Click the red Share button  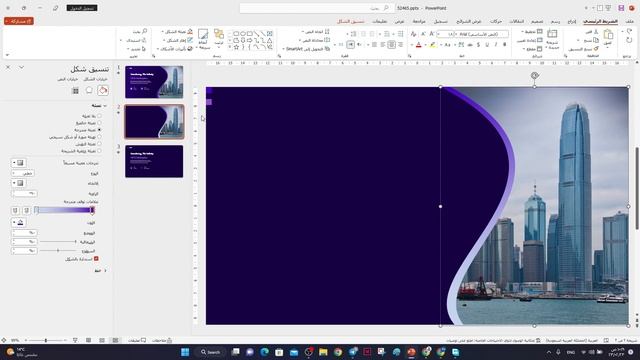point(19,21)
